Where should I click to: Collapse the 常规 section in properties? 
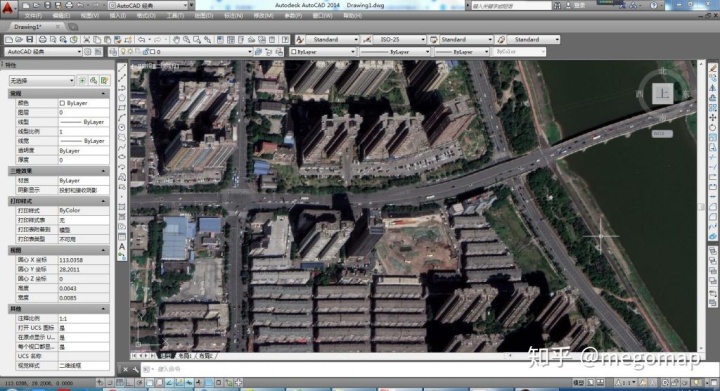coord(103,94)
